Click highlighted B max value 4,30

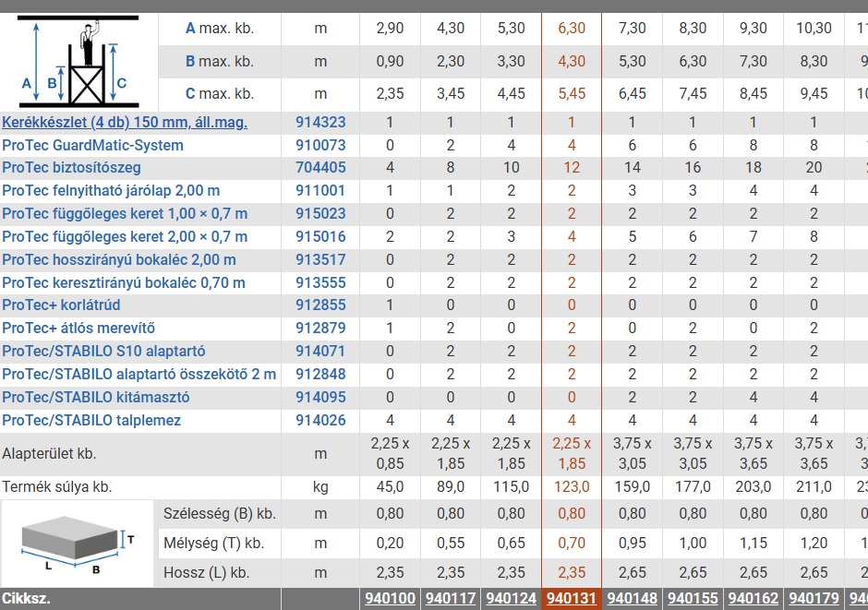[x=572, y=62]
